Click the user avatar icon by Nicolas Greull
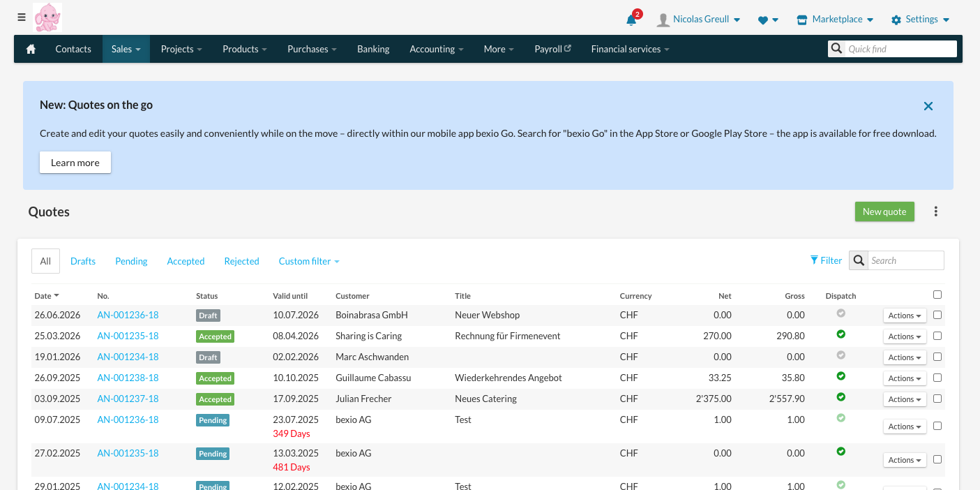This screenshot has width=980, height=490. pyautogui.click(x=663, y=20)
